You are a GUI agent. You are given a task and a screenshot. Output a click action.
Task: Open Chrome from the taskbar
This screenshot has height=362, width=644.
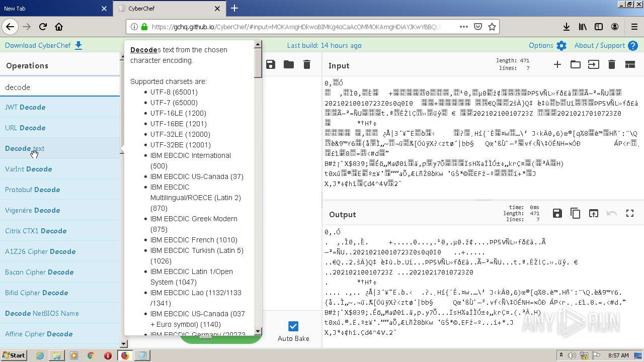tap(91, 355)
